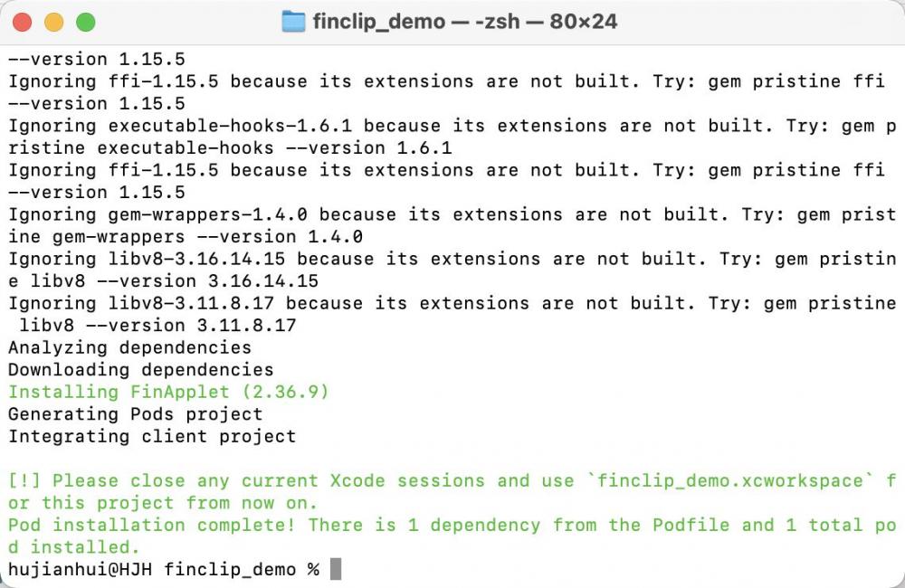Click the 80×24 size text in title
Screen dimensions: 905x588
584,22
